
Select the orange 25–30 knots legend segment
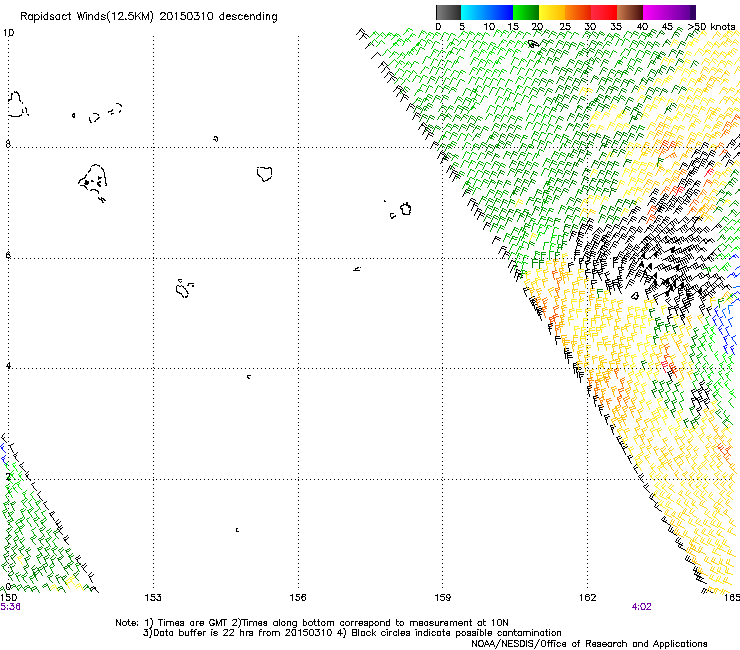tap(578, 12)
